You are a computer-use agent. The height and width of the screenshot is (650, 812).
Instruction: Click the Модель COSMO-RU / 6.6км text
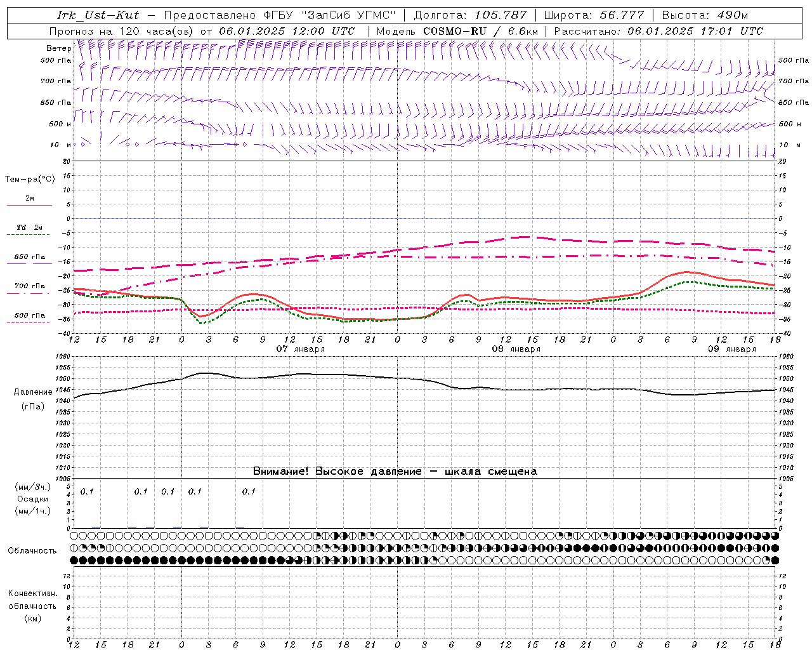457,31
